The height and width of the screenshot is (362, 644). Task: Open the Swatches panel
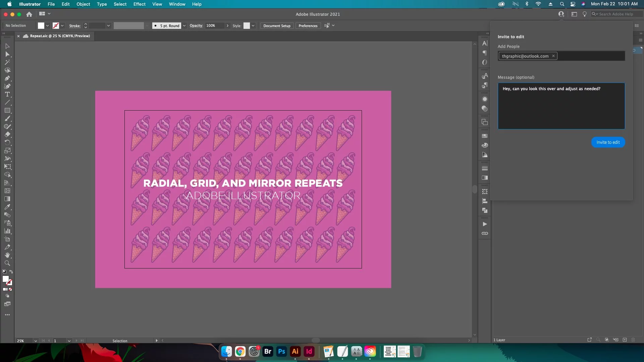[485, 136]
